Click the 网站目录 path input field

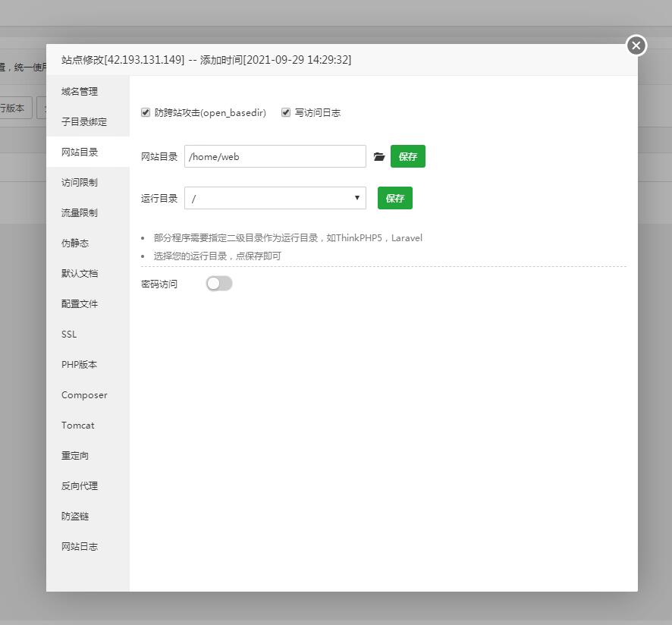tap(275, 157)
